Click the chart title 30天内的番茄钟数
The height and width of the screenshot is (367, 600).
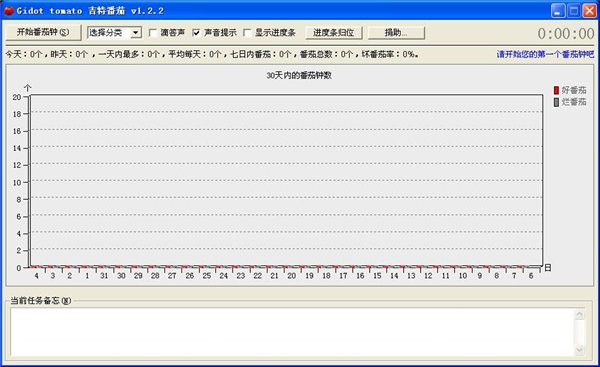click(x=299, y=75)
